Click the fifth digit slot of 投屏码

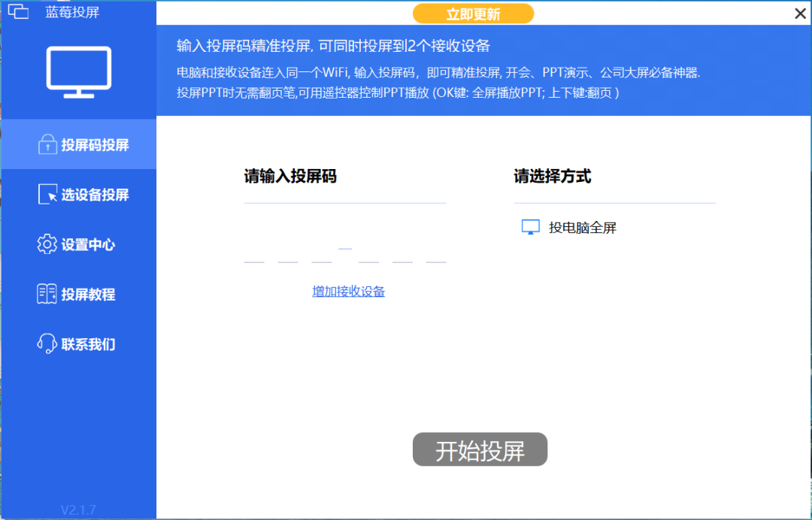coord(402,253)
